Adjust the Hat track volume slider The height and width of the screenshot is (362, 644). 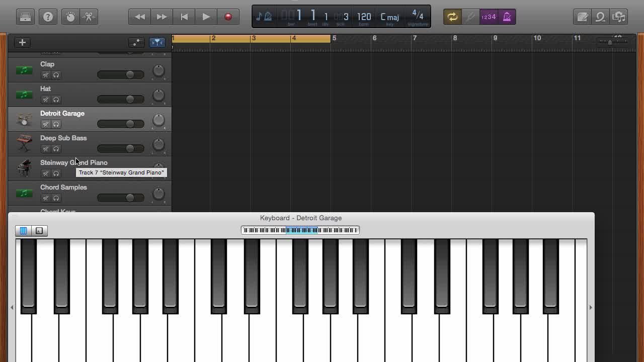[131, 99]
